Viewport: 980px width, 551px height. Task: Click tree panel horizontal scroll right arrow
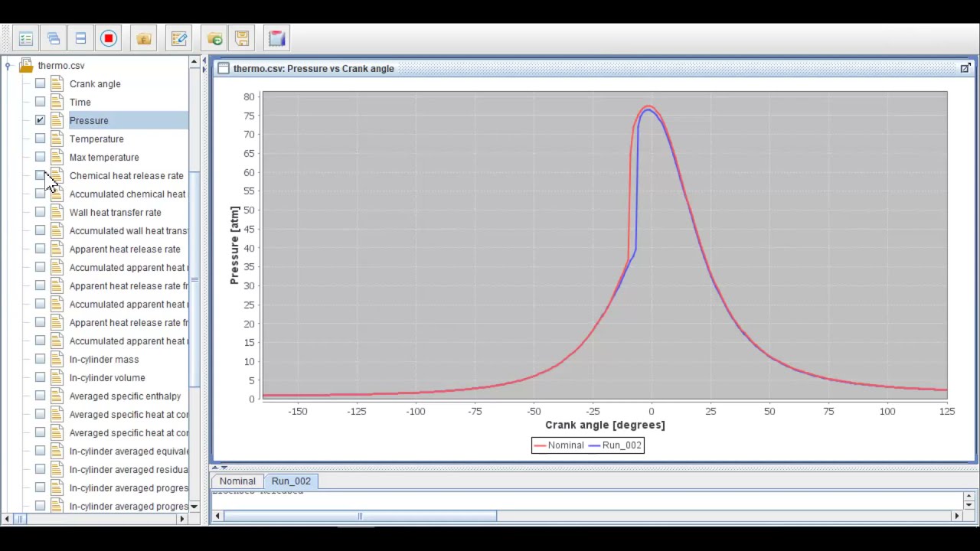[x=182, y=519]
